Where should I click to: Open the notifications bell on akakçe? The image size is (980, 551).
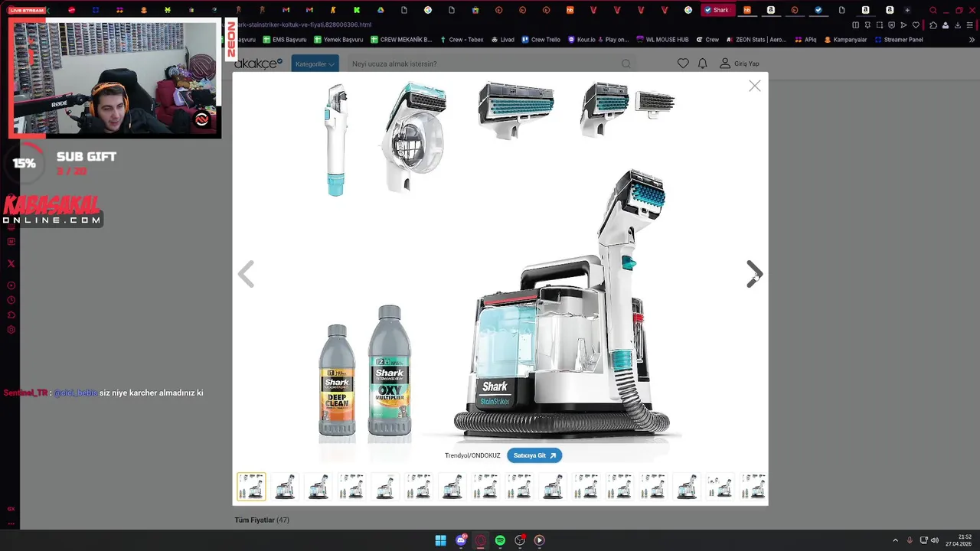coord(702,64)
